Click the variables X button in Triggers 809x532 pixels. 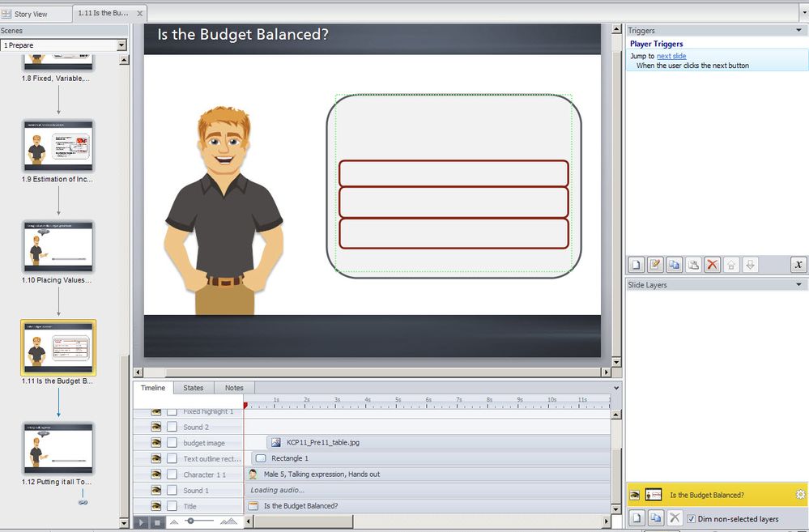point(798,265)
